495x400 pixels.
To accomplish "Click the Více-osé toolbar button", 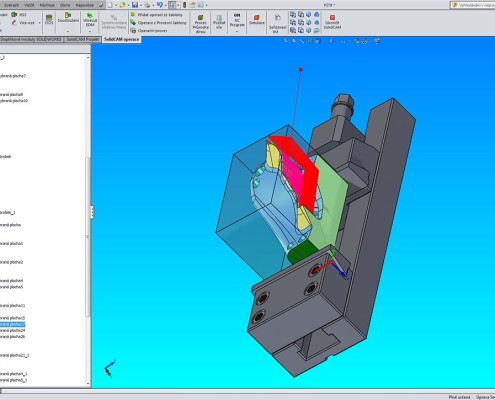I will click(x=23, y=23).
